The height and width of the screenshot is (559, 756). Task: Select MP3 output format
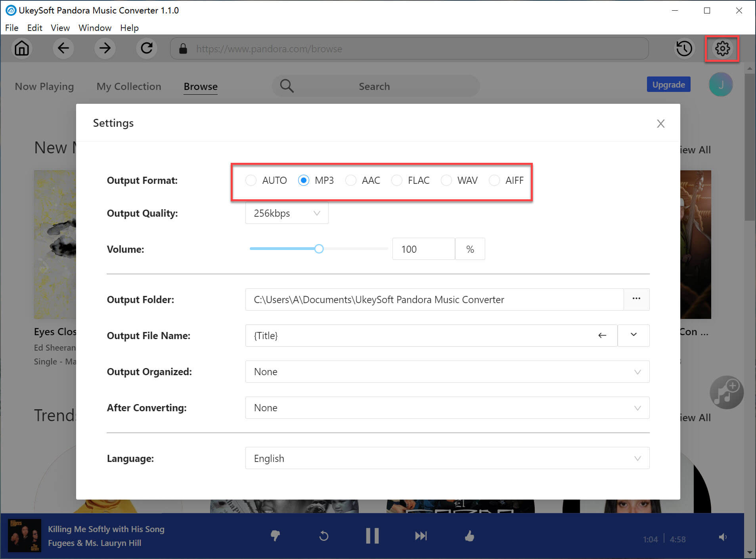[304, 180]
